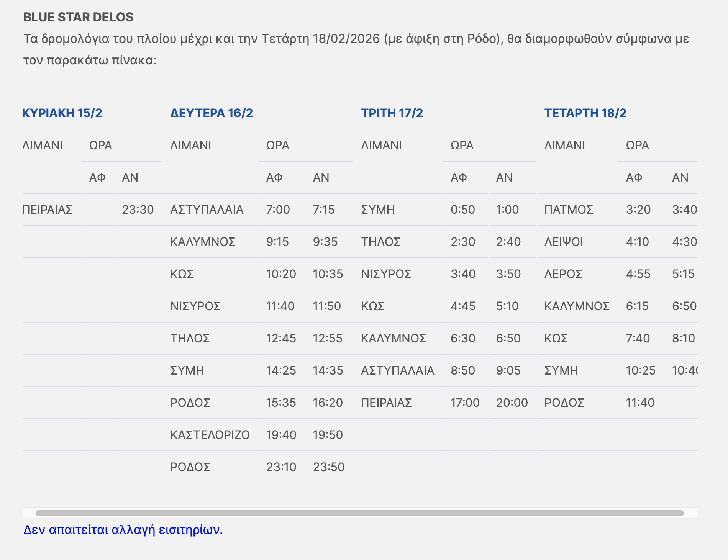Select the ΔΕΥΤΕΡΑ 16/2 column header
This screenshot has height=560, width=728.
pos(212,113)
